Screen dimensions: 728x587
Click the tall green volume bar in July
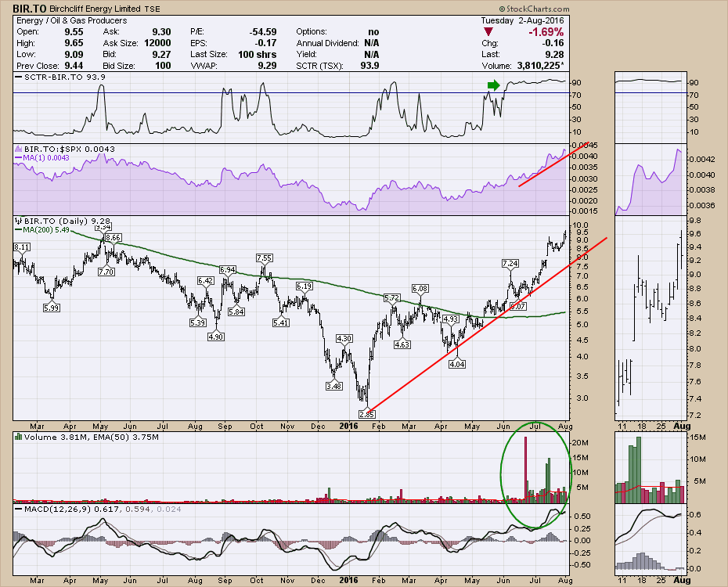click(549, 480)
